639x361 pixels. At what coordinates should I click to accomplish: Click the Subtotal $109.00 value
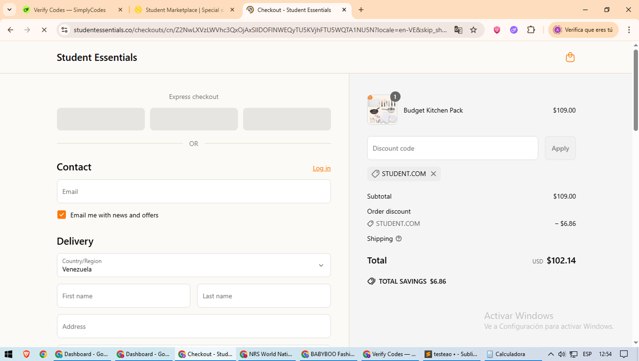click(564, 196)
